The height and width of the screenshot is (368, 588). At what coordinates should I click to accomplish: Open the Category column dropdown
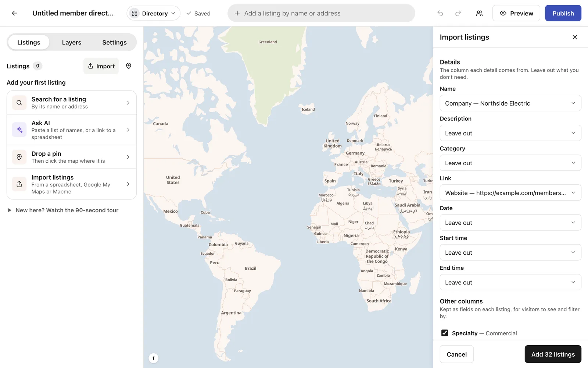pyautogui.click(x=510, y=163)
